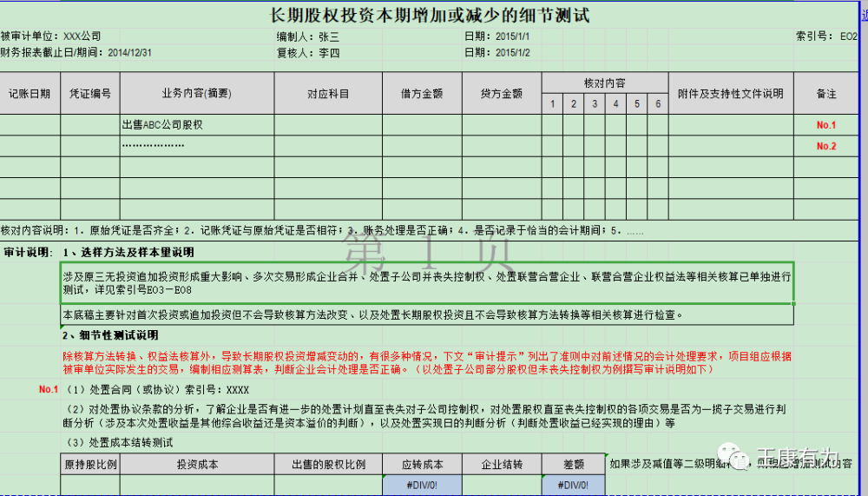The height and width of the screenshot is (496, 868).
Task: Click the 业务内容(摘要) header cell
Action: tap(197, 93)
